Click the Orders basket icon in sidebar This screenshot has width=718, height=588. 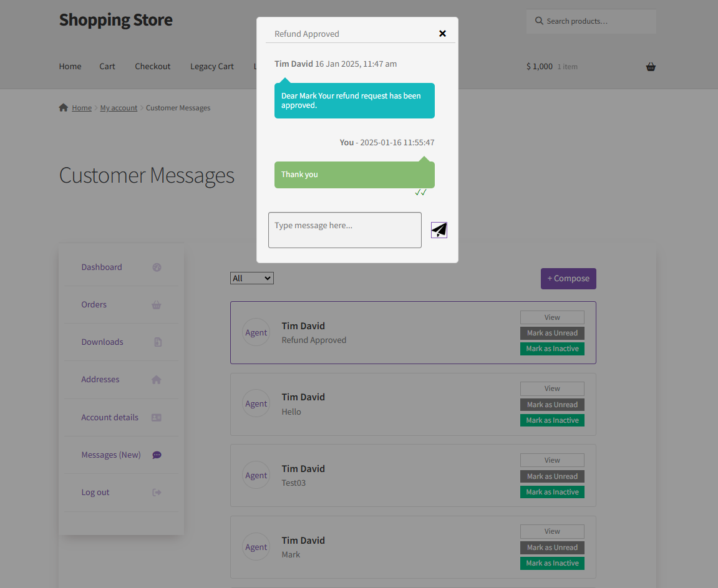tap(157, 305)
